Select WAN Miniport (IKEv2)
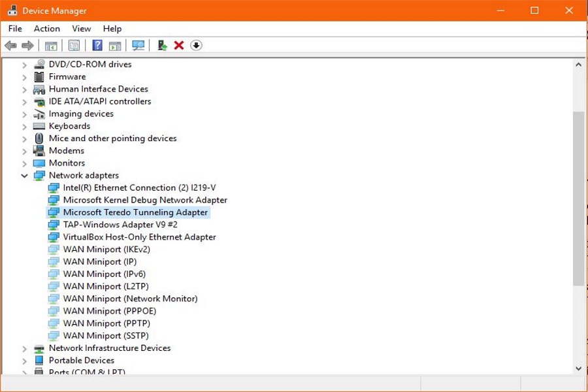The width and height of the screenshot is (588, 392). tap(106, 250)
